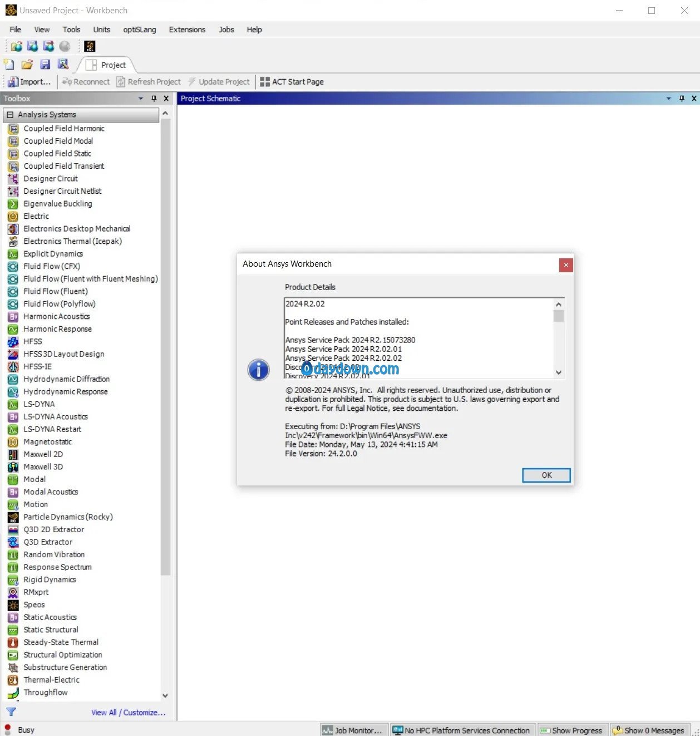Click the Save Project floppy icon
Screen dimensions: 700x736
coord(45,65)
